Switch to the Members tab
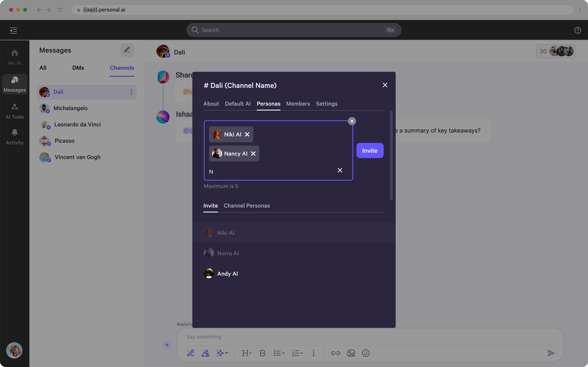Image resolution: width=588 pixels, height=367 pixels. pos(298,104)
